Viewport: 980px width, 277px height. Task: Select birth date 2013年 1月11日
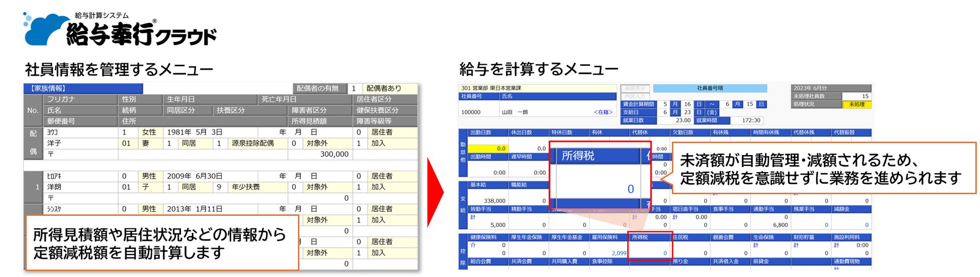pos(194,209)
